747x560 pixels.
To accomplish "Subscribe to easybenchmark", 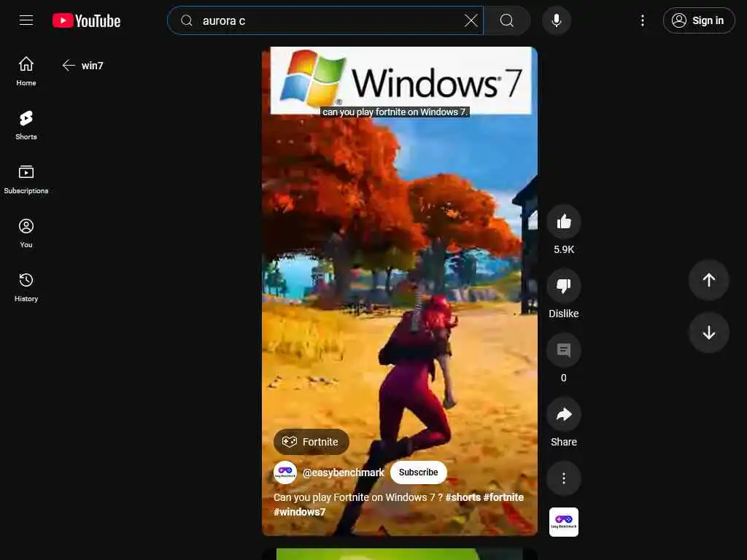I will click(418, 472).
